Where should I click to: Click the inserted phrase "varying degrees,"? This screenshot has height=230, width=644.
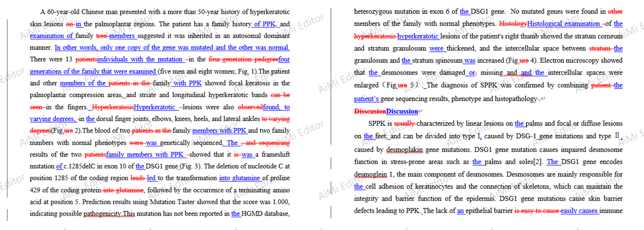[x=53, y=119]
